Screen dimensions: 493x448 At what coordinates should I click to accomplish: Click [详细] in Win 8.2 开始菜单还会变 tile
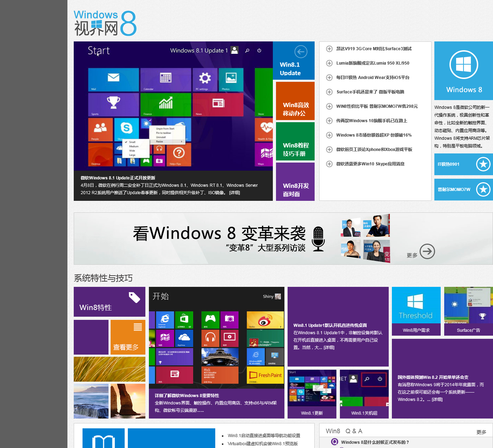click(x=437, y=400)
